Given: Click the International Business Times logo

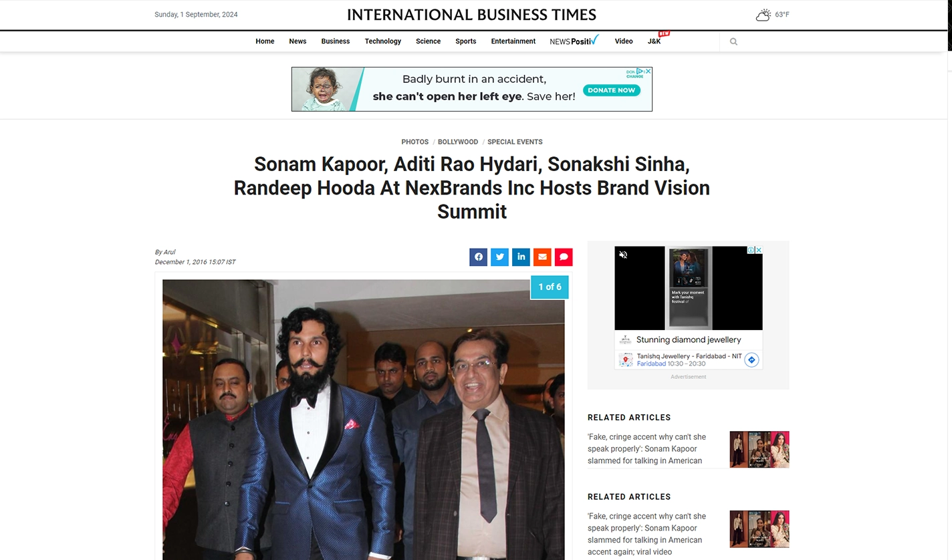Looking at the screenshot, I should [x=471, y=15].
